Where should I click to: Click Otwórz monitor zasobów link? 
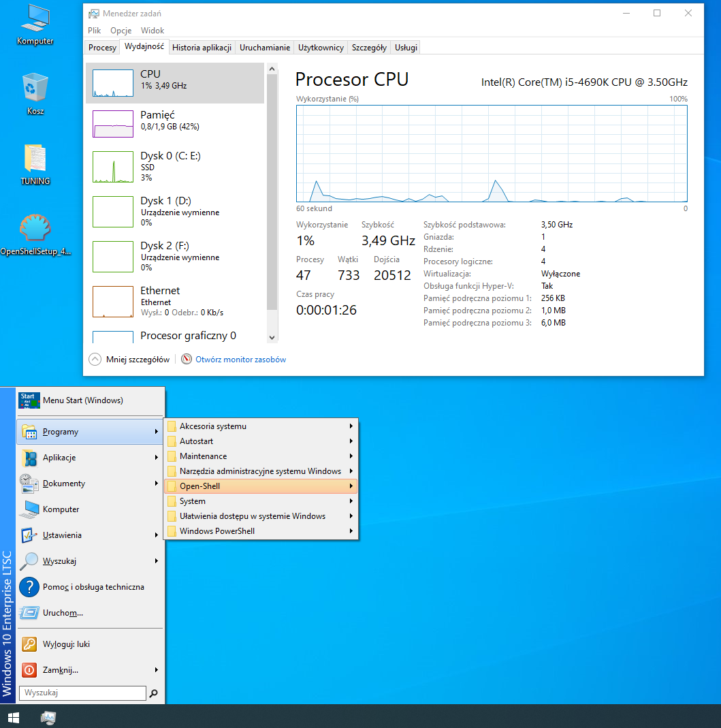(x=240, y=360)
